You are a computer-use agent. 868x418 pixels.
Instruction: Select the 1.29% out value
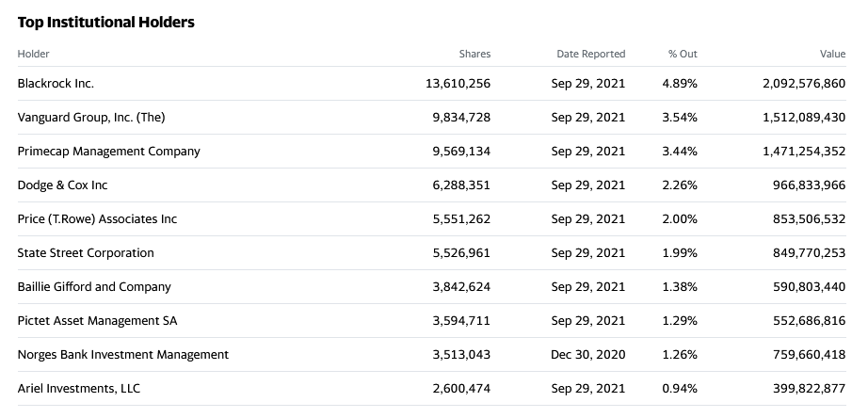click(x=680, y=320)
